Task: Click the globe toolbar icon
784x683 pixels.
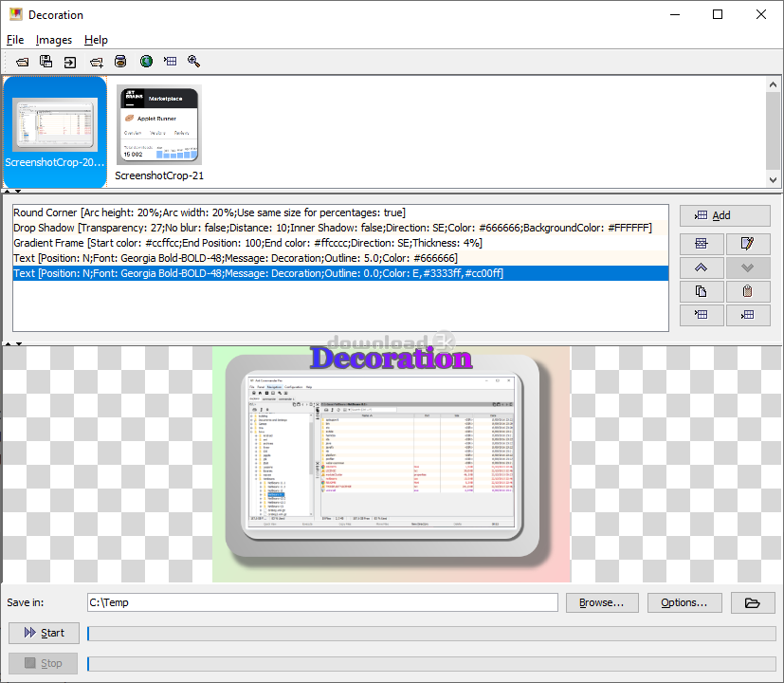Action: (x=146, y=62)
